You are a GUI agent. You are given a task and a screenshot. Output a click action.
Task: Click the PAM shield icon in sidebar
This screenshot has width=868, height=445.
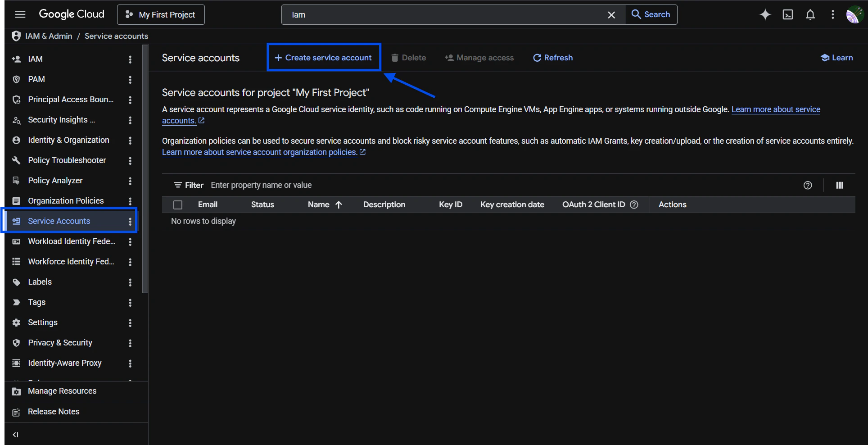16,79
